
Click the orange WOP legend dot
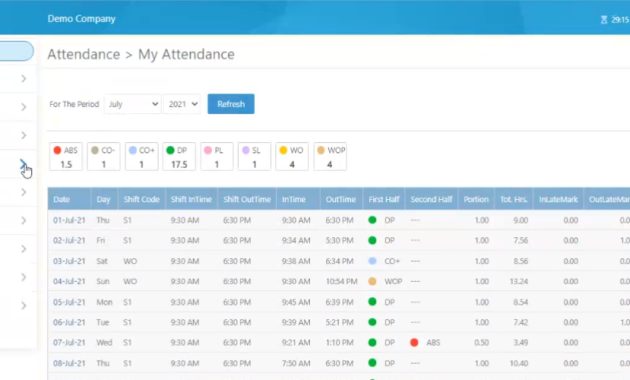[321, 150]
